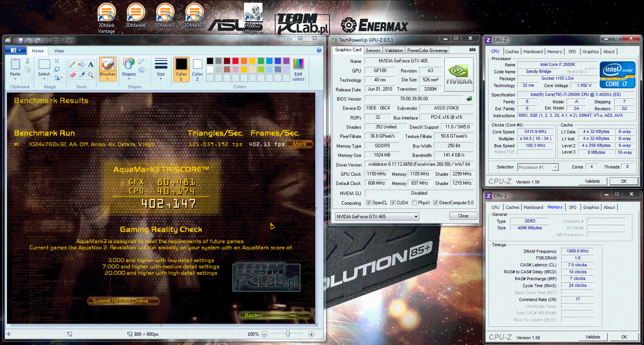Open the 3DMark05 desktop shortcut
The width and height of the screenshot is (644, 345).
pyautogui.click(x=165, y=16)
